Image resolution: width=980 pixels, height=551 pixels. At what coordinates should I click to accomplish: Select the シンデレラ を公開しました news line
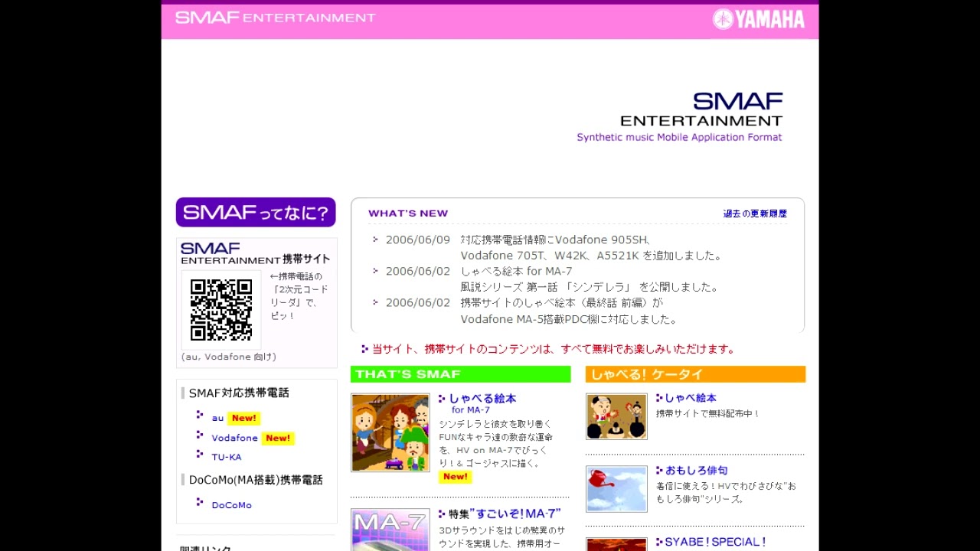click(x=590, y=287)
